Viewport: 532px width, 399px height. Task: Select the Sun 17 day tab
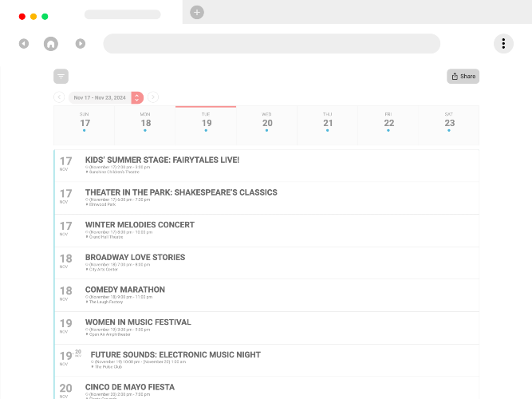(x=84, y=125)
